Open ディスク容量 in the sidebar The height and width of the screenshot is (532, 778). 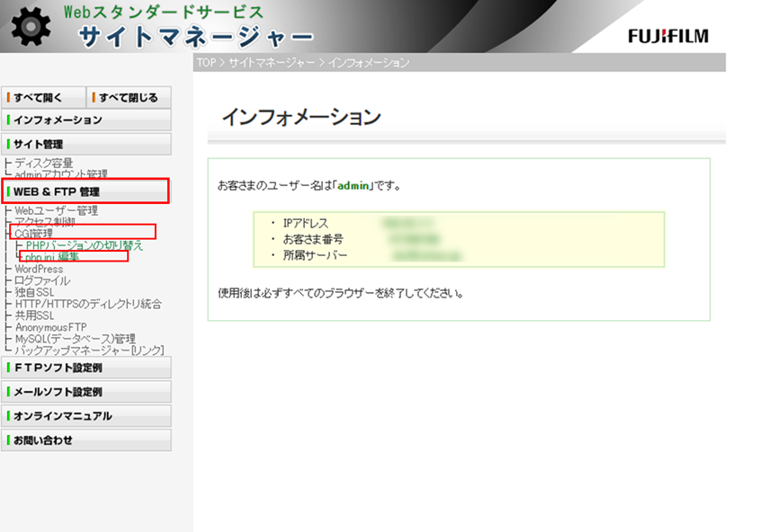(x=44, y=163)
